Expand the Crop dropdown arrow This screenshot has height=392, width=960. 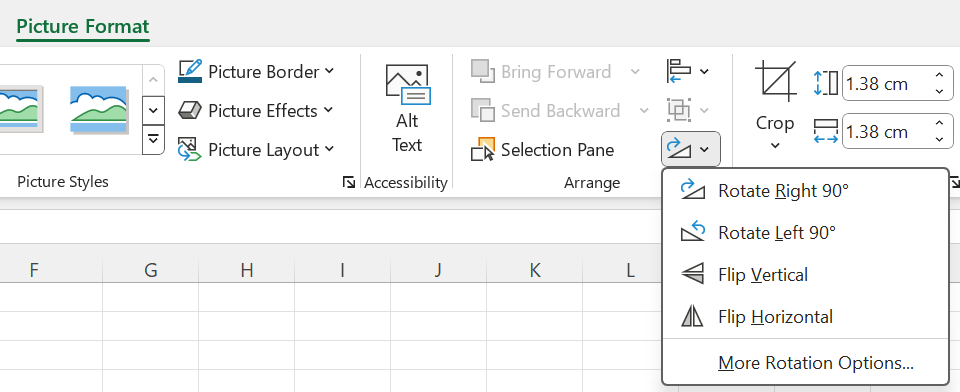pyautogui.click(x=775, y=145)
